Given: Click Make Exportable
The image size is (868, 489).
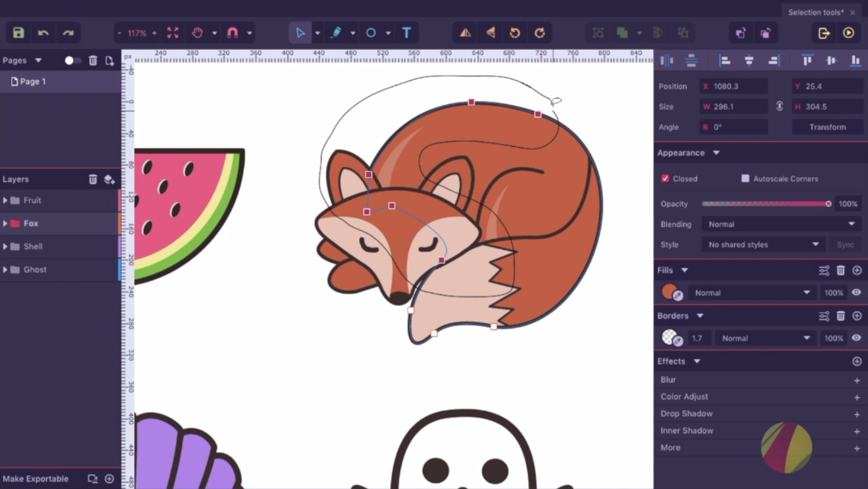Looking at the screenshot, I should point(37,478).
